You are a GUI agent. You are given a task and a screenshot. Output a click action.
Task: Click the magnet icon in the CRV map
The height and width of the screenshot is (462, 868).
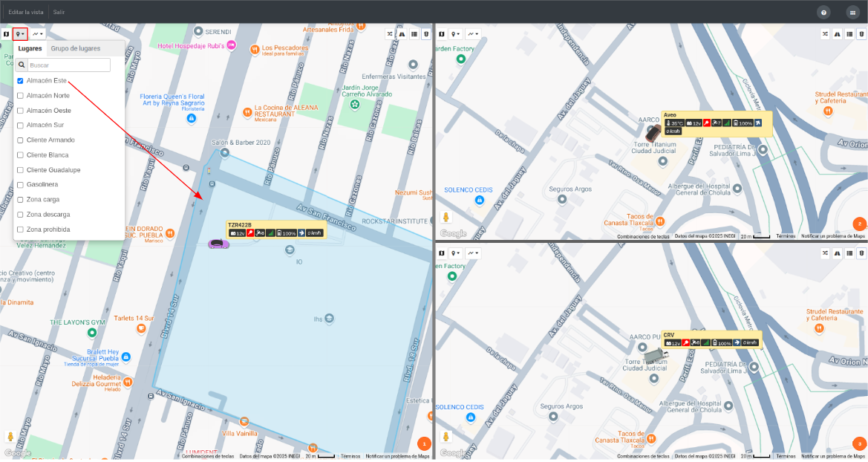[x=862, y=254]
